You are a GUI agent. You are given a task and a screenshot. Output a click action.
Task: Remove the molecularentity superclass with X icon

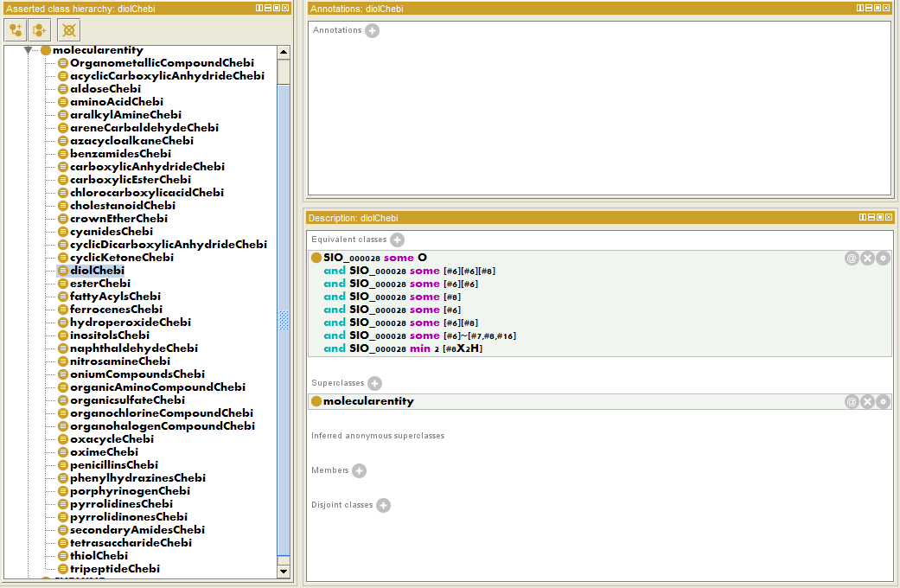click(868, 402)
